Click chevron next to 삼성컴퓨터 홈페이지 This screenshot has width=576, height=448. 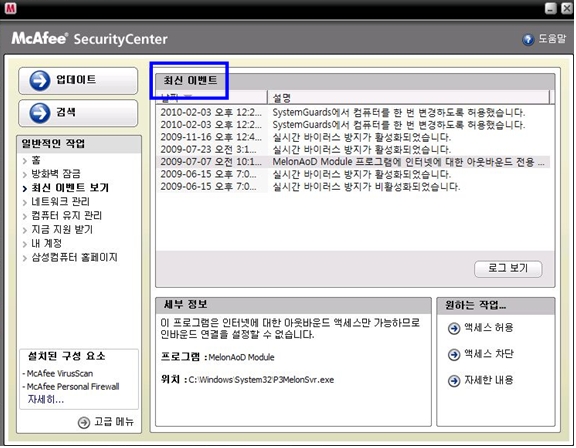(x=25, y=259)
